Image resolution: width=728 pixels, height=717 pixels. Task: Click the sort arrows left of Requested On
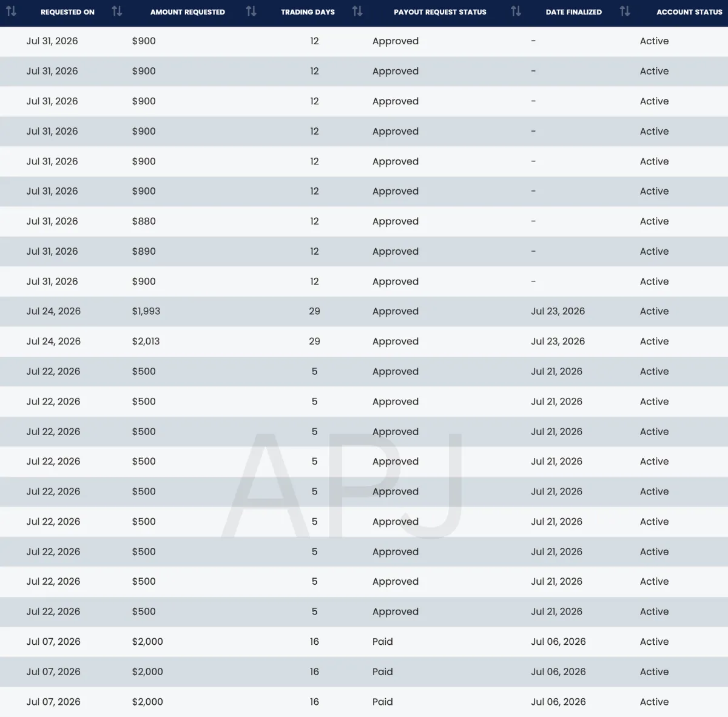coord(11,11)
